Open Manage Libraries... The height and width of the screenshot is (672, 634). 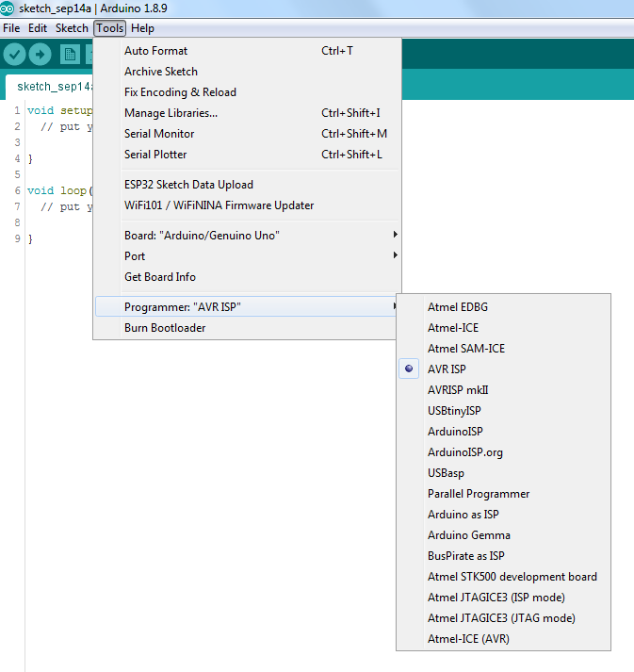(x=248, y=113)
